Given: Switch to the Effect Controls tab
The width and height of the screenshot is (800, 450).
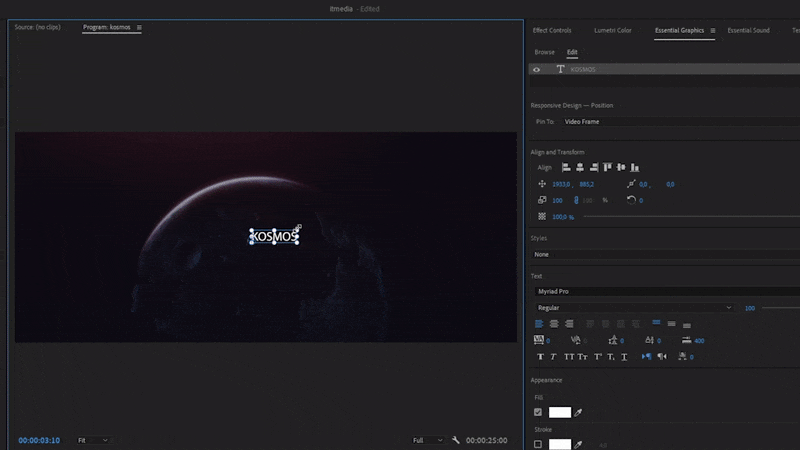Looking at the screenshot, I should coord(552,30).
